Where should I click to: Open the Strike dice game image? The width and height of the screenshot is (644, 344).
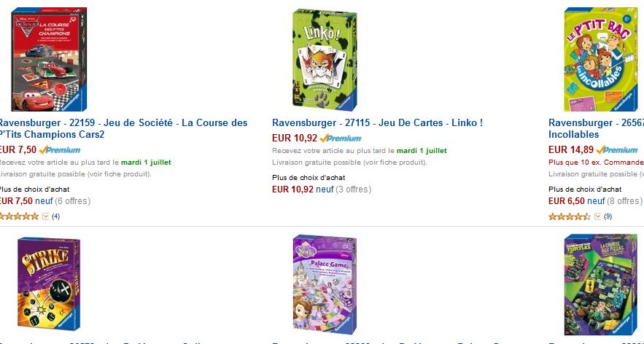point(49,284)
